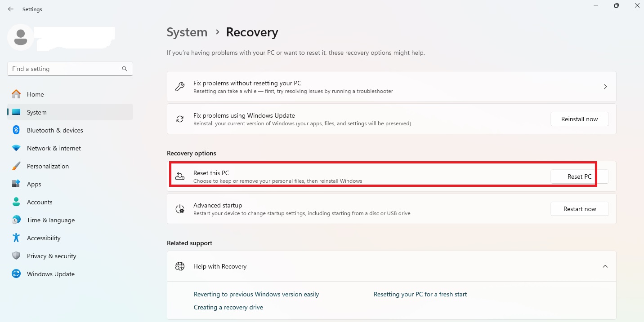Click the search magnifier icon
The image size is (644, 322).
(x=125, y=69)
